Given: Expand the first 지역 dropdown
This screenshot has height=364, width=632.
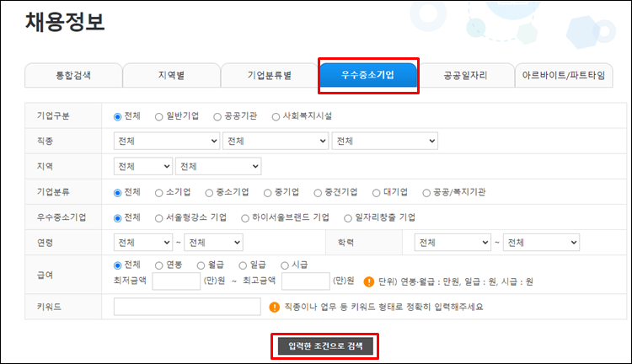Looking at the screenshot, I should [142, 167].
